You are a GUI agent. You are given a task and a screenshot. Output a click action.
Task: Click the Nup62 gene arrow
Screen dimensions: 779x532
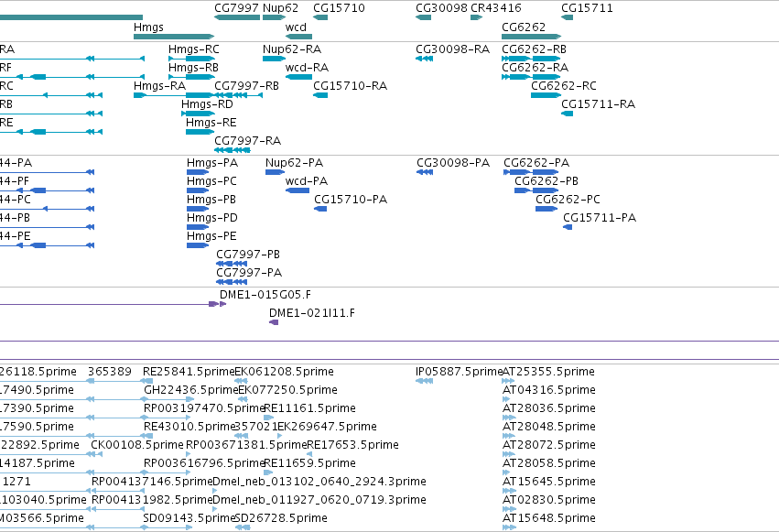click(x=275, y=17)
